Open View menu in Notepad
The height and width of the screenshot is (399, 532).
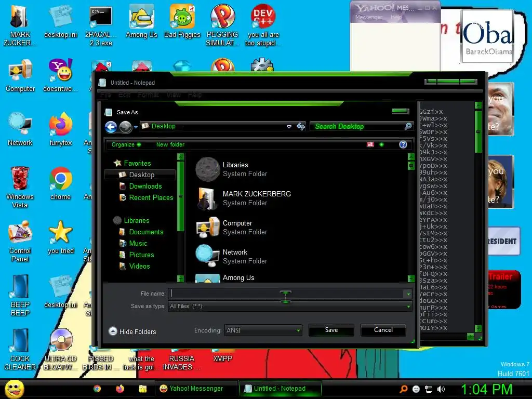pyautogui.click(x=174, y=95)
